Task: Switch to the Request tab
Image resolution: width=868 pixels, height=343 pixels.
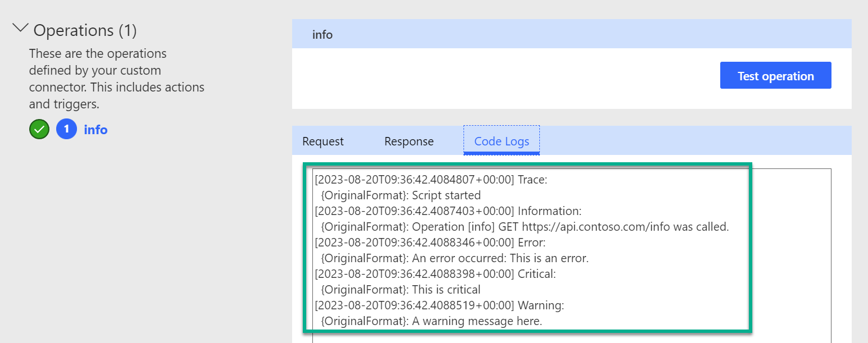Action: pos(322,141)
